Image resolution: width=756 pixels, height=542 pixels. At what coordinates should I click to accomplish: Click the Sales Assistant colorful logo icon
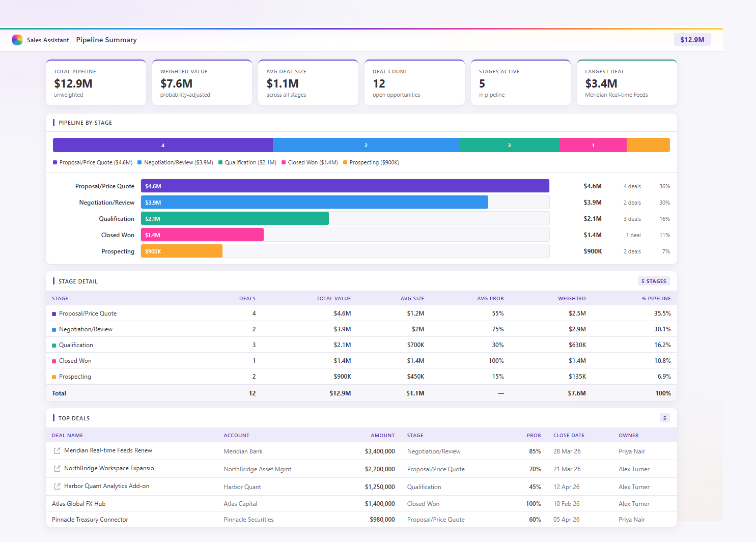coord(17,40)
